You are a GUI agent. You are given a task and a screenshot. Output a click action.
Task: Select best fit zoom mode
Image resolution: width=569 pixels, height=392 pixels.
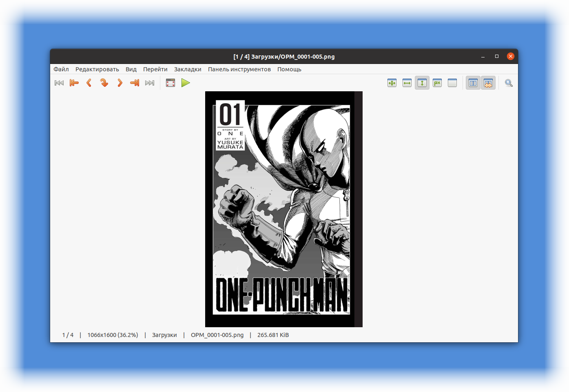[x=392, y=83]
